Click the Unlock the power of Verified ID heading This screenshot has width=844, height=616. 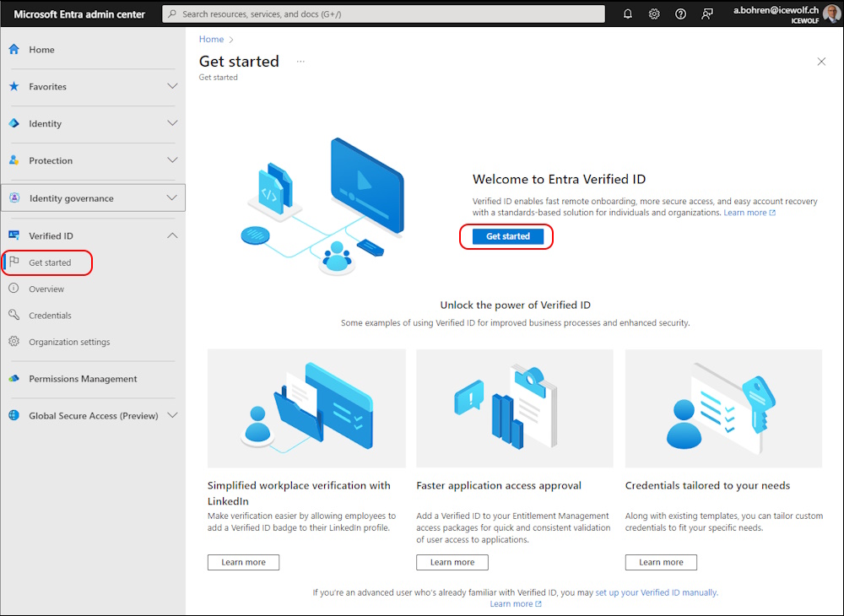pos(515,305)
